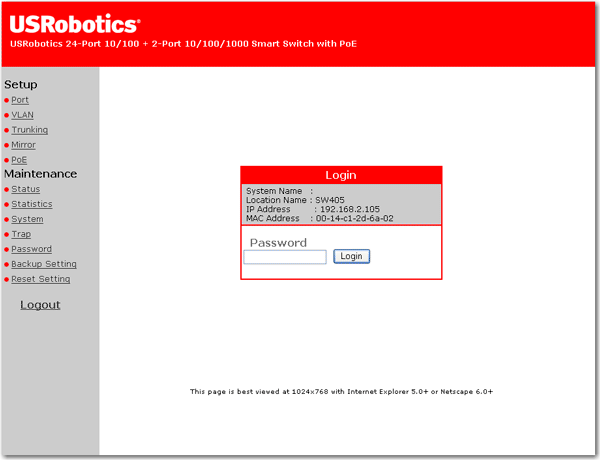This screenshot has width=600, height=460.
Task: Go to the VLAN configuration link
Action: (22, 115)
